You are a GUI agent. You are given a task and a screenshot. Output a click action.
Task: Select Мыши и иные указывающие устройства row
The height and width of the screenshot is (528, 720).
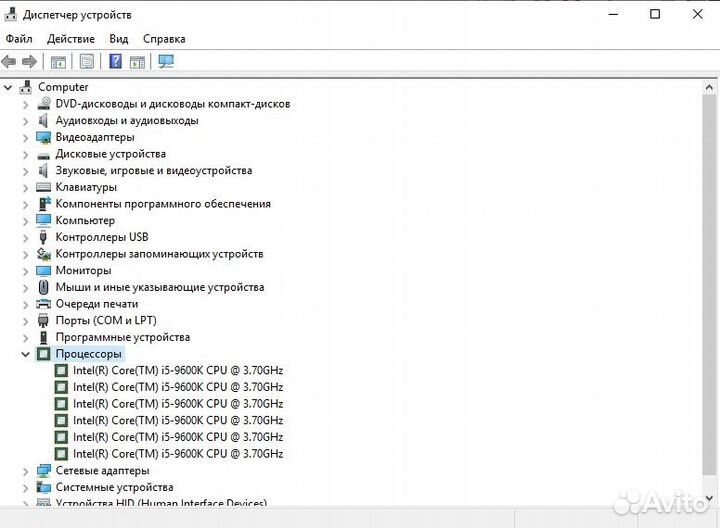coord(160,287)
